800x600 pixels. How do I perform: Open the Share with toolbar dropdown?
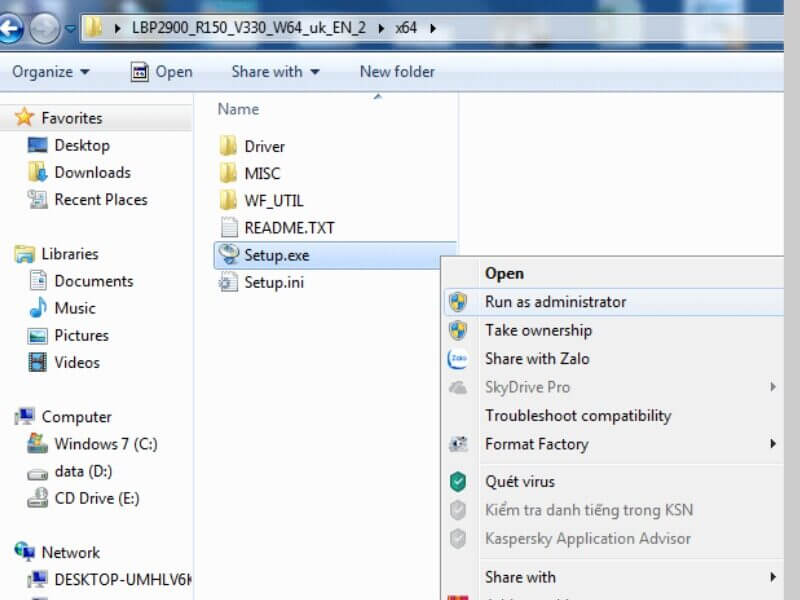tap(275, 72)
